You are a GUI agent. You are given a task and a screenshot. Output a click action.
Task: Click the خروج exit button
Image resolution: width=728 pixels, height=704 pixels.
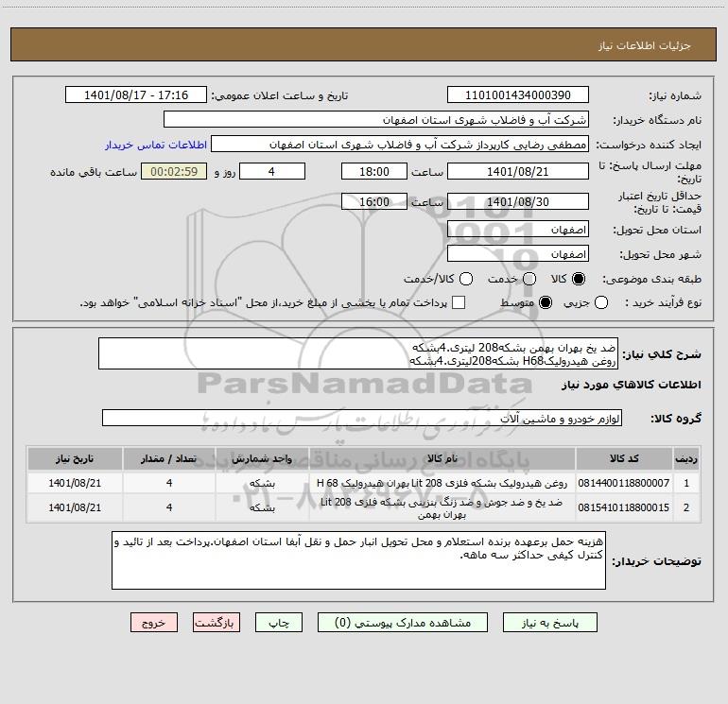[x=154, y=623]
